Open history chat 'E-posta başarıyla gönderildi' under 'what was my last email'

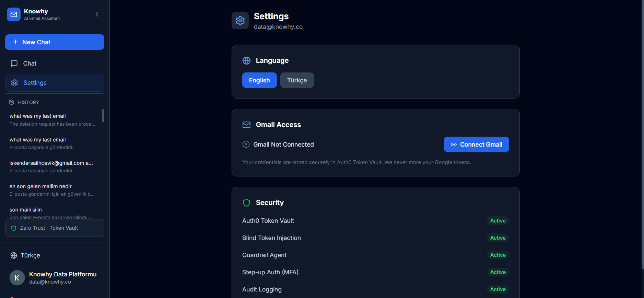pos(53,144)
